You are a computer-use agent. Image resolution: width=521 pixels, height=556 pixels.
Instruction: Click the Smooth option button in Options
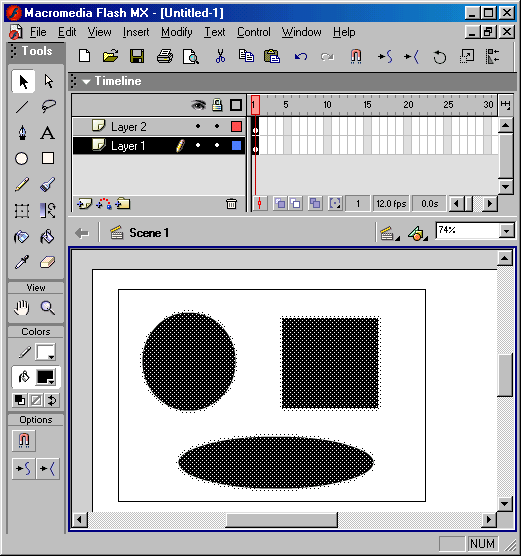[x=23, y=469]
